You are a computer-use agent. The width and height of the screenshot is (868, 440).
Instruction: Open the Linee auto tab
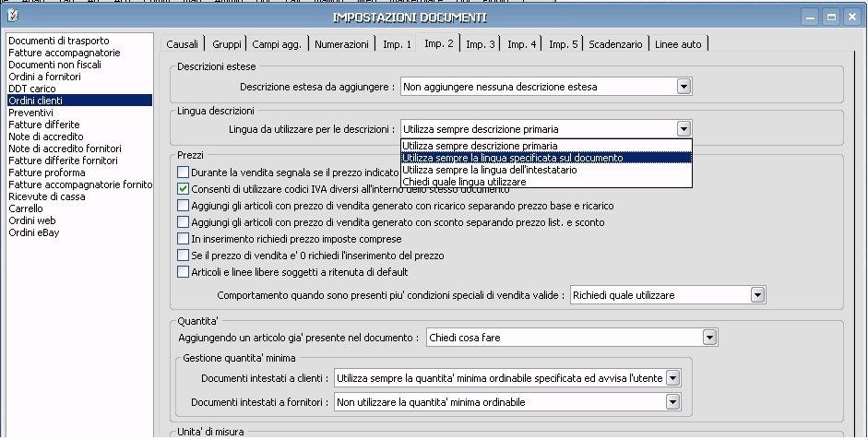[x=678, y=43]
